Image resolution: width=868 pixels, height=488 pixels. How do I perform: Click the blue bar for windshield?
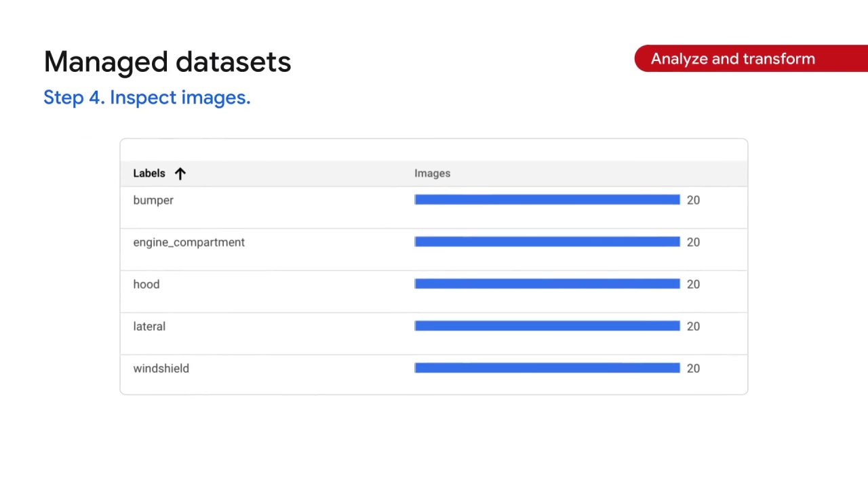[547, 367]
